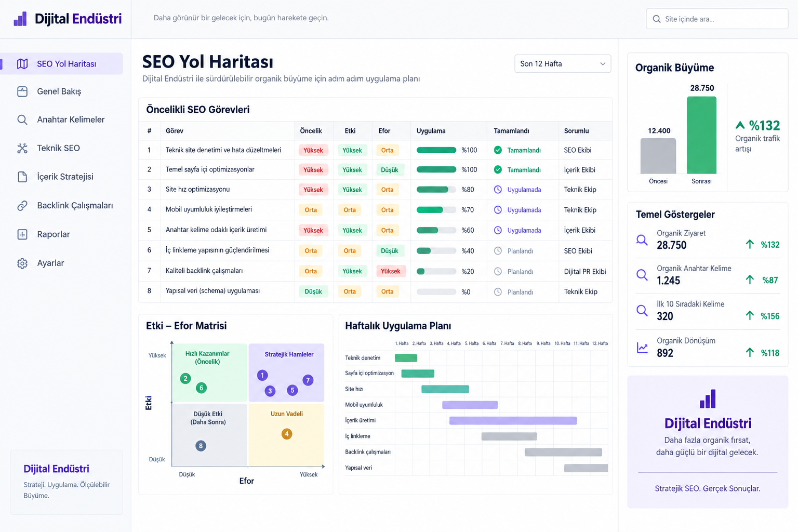The height and width of the screenshot is (532, 798).
Task: Click the SEO Yol Haritası map icon
Action: [22, 64]
